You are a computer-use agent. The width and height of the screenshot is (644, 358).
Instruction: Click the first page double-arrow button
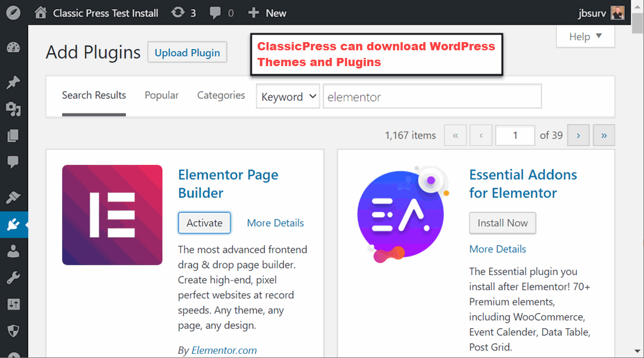[x=455, y=136]
